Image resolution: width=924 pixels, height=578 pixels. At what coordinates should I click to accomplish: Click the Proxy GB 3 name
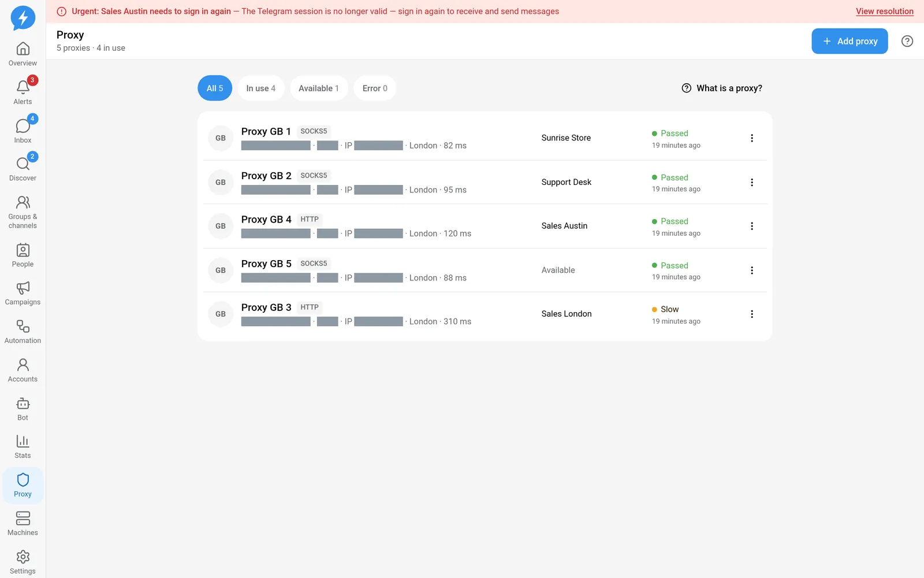tap(266, 307)
